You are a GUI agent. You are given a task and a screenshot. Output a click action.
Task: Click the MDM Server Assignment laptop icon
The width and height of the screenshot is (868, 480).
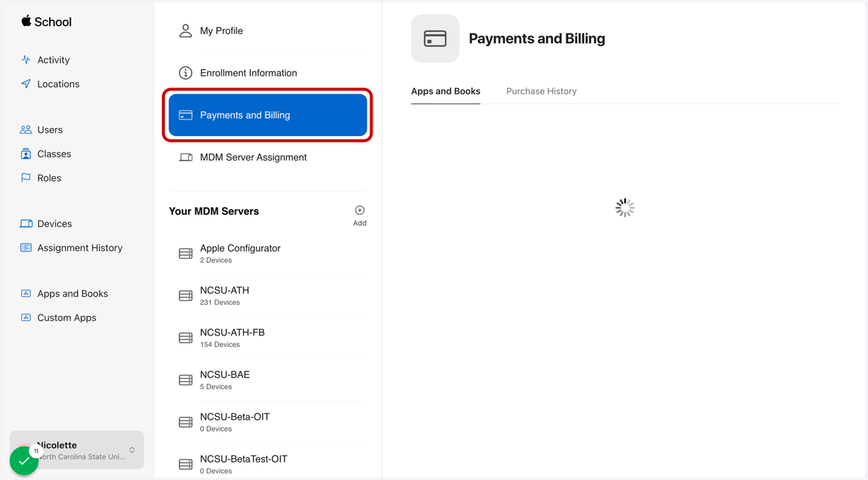(186, 158)
